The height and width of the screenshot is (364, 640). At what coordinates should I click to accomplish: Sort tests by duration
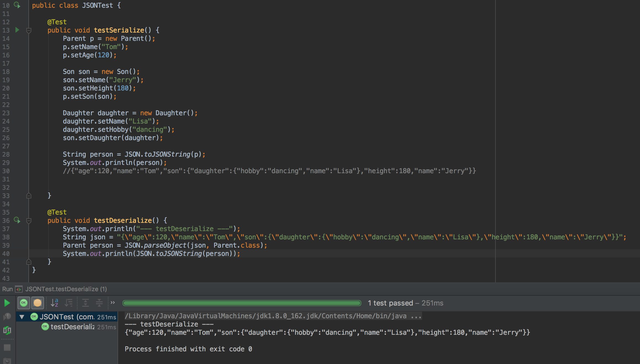pyautogui.click(x=69, y=303)
